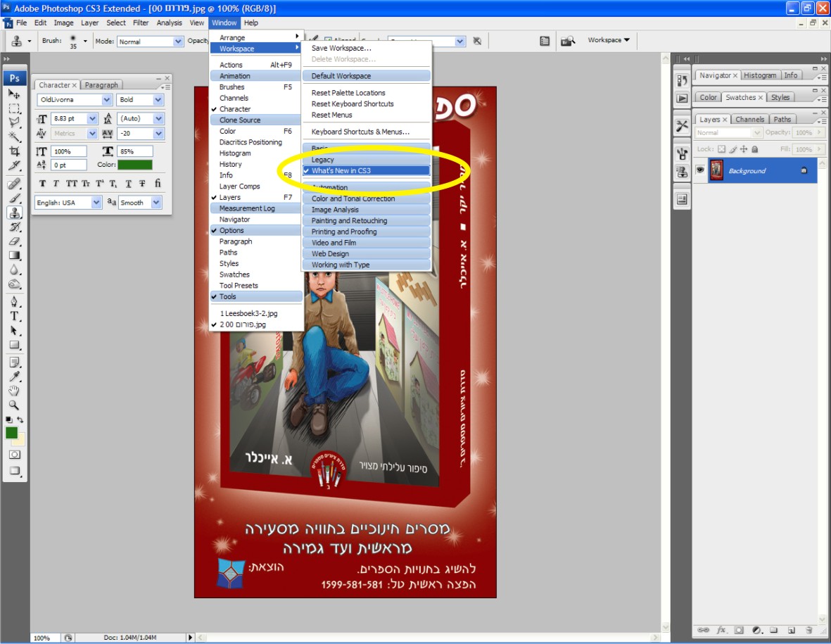Select the Pen tool
Screen dimensions: 831x644
coord(14,302)
